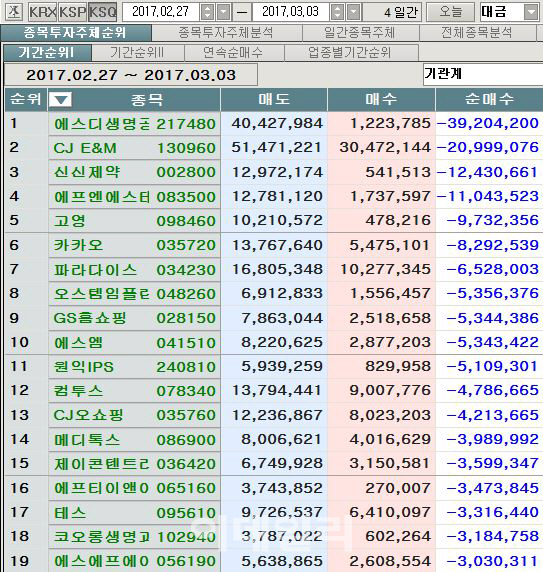Sort by the 매도 column header
This screenshot has width=543, height=572.
[x=274, y=99]
